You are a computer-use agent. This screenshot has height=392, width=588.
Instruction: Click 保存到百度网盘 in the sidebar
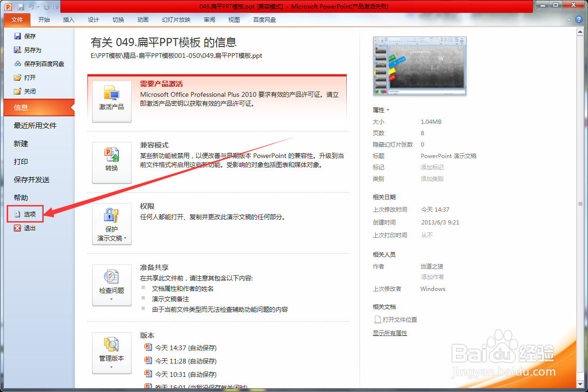[x=39, y=64]
